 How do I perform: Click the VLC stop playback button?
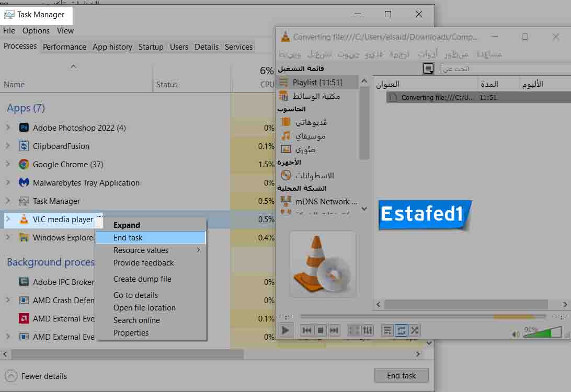(x=321, y=330)
